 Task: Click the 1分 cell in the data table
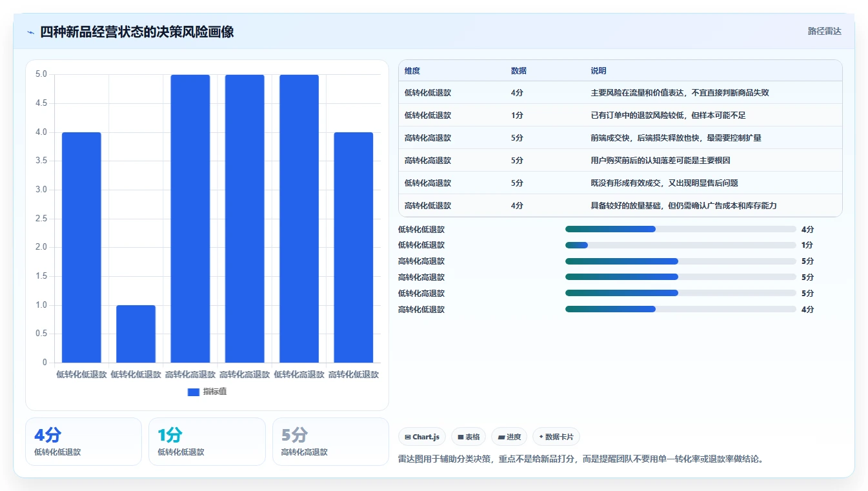coord(517,115)
